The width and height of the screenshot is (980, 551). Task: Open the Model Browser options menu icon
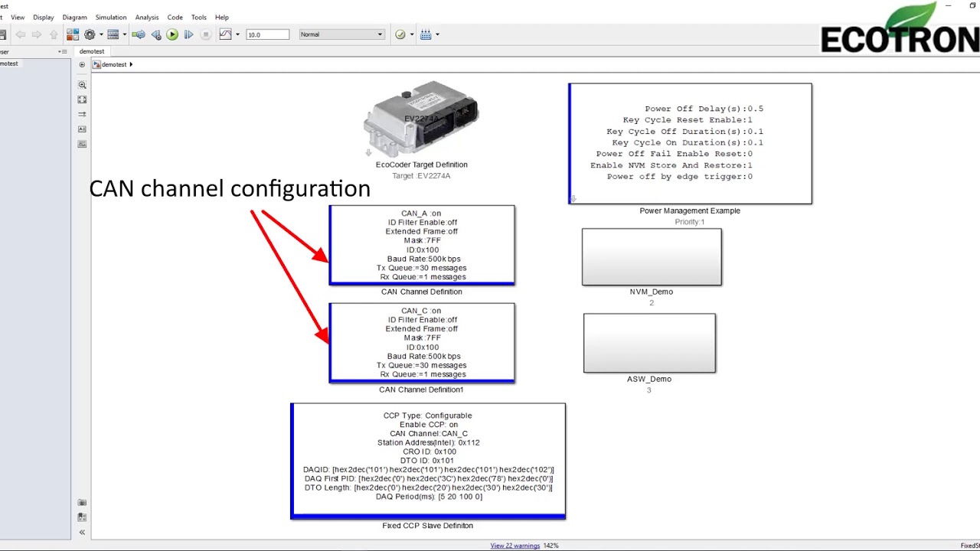pos(62,51)
